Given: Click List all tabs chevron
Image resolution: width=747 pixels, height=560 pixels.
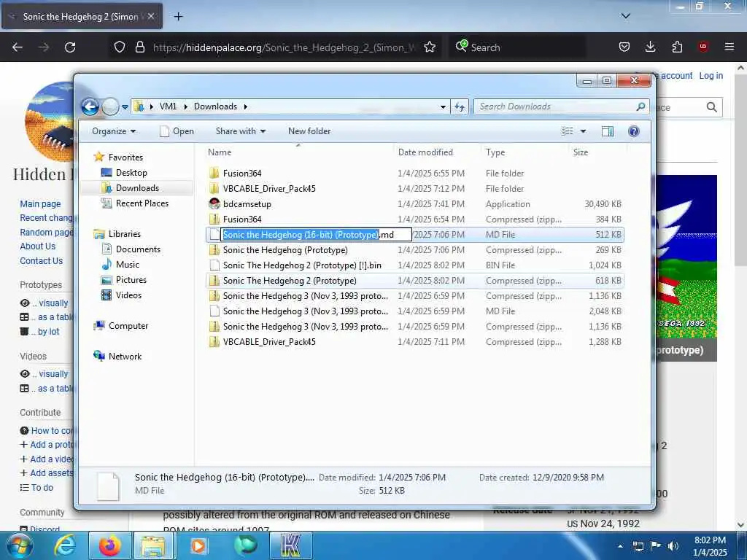Looking at the screenshot, I should (x=626, y=16).
